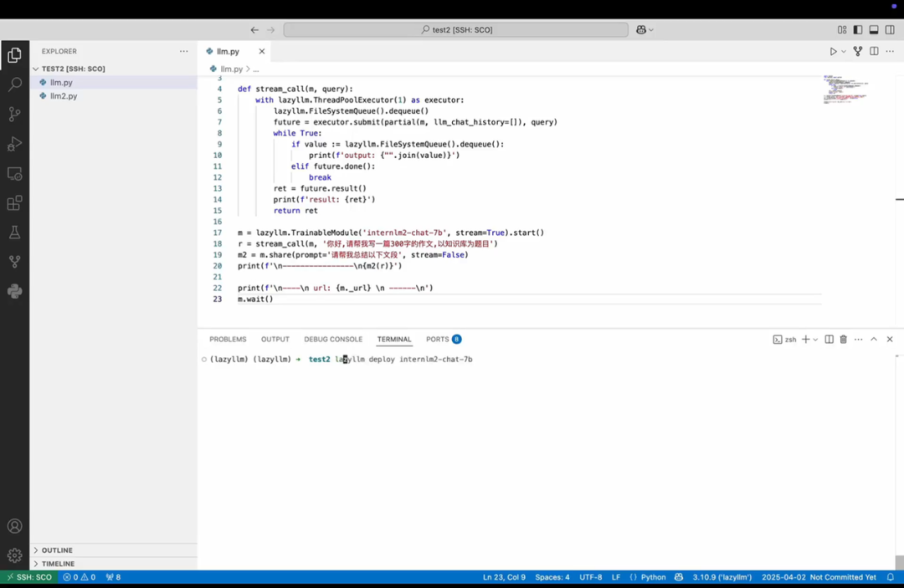Open Explorer views ellipsis menu
The height and width of the screenshot is (588, 904).
pyautogui.click(x=183, y=51)
